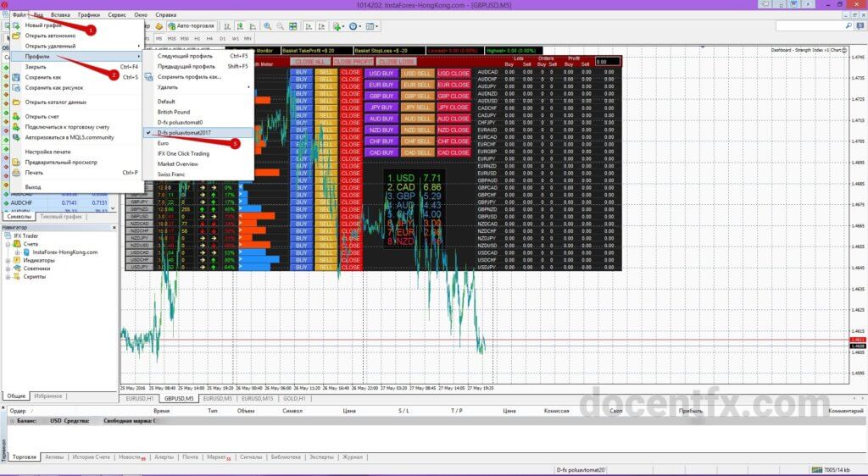Switch chart to candlesticks icon

(x=240, y=26)
